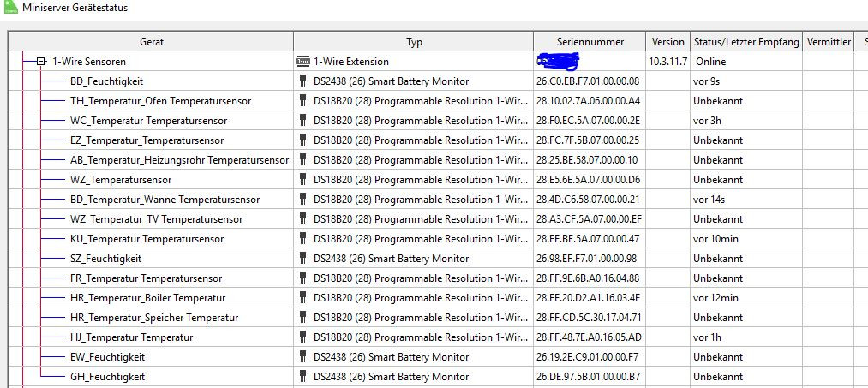The image size is (868, 388).
Task: Select the EW_Feuchtigkeit tree entry
Action: 107,357
